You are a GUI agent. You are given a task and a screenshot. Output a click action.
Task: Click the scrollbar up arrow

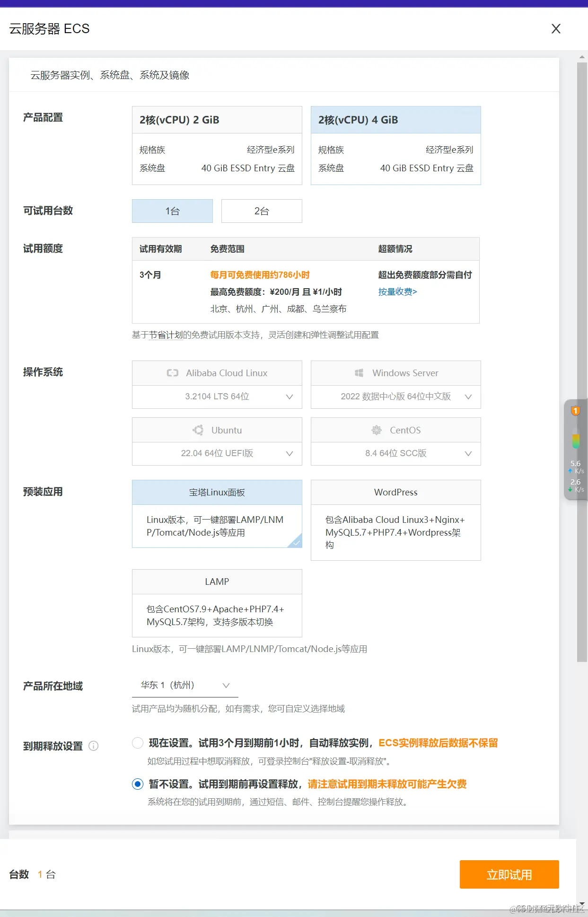tap(582, 57)
